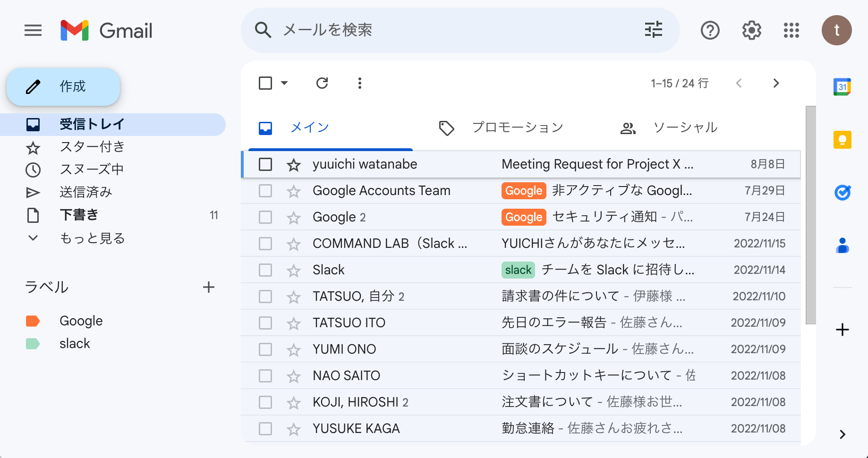
Task: Check the YUMI ONO email row
Action: [x=265, y=349]
